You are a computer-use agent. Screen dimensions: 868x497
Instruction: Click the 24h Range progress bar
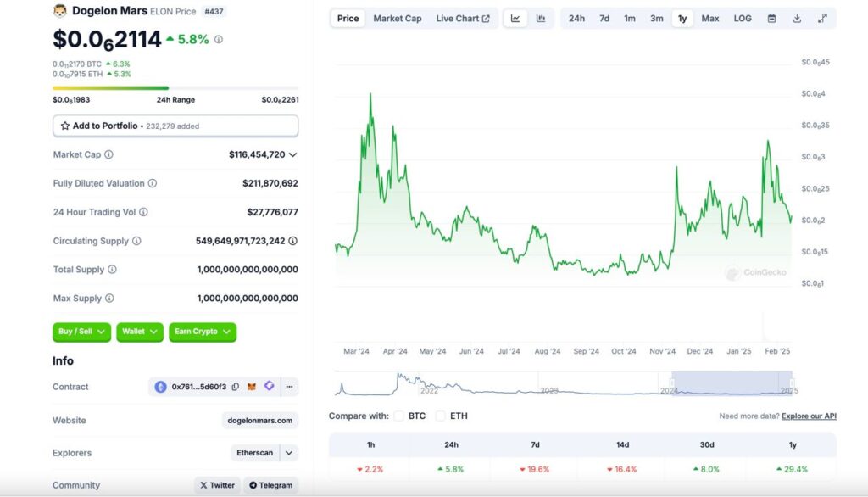pyautogui.click(x=175, y=87)
